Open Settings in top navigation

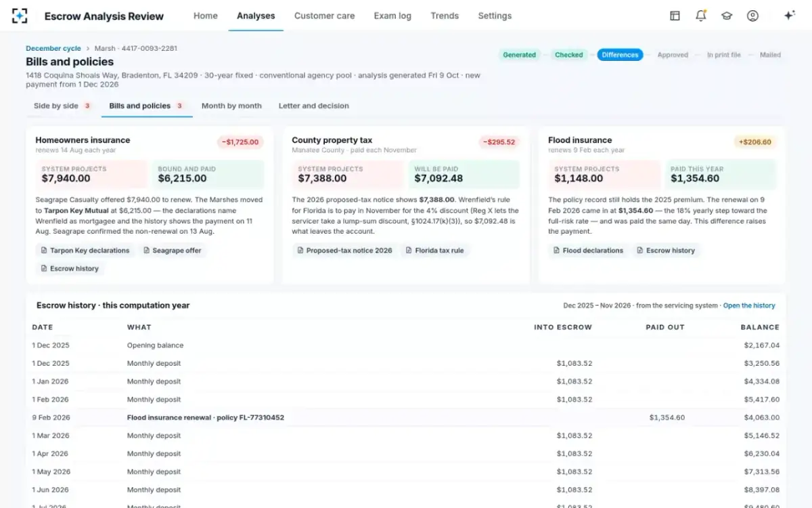(495, 16)
